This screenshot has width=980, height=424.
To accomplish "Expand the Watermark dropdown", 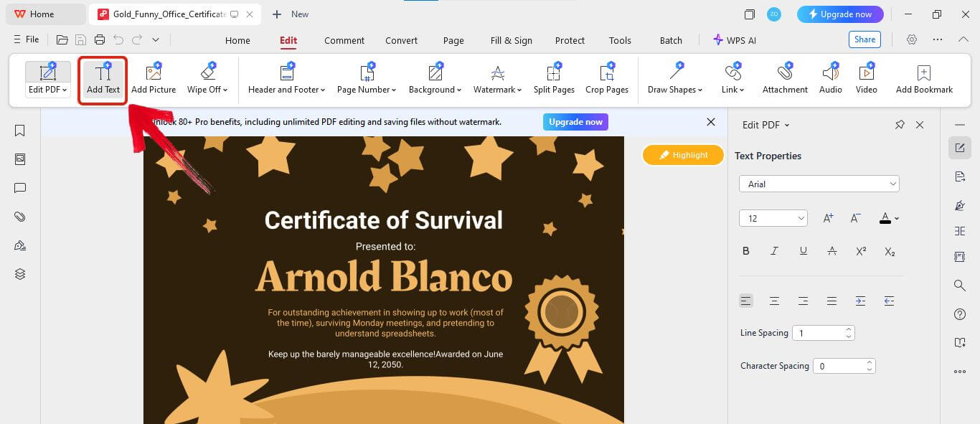I will [498, 79].
